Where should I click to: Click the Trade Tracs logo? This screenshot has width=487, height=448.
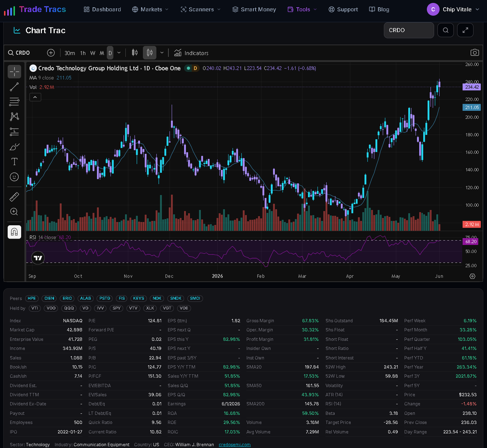coord(35,9)
